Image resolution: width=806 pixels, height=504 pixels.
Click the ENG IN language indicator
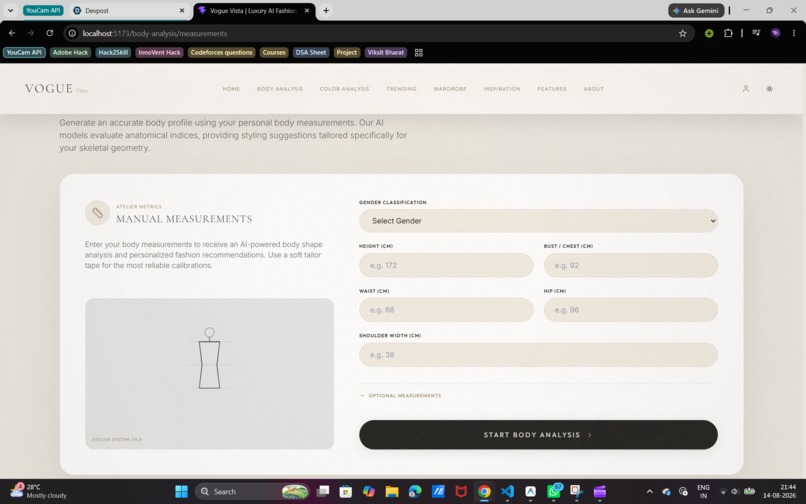click(703, 491)
